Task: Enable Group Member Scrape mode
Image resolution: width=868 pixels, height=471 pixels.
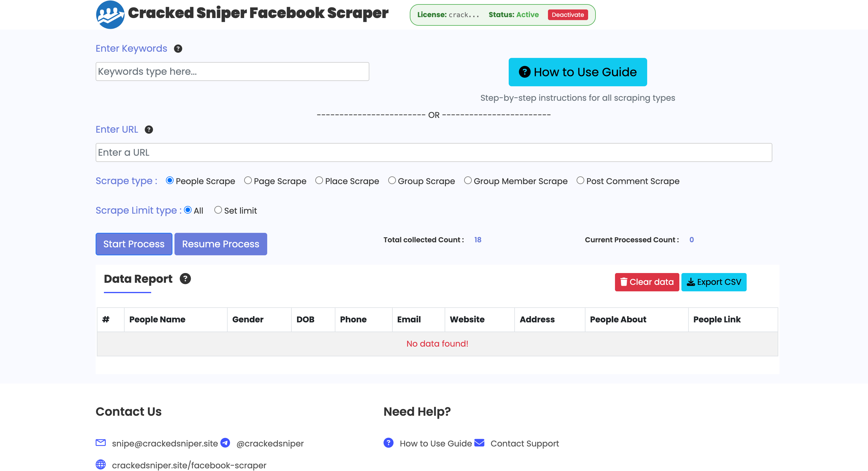Action: tap(468, 180)
